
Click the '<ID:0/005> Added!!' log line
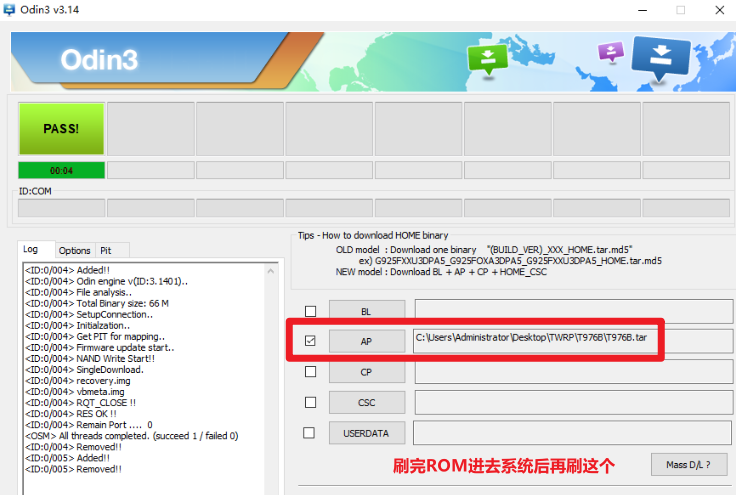click(68, 458)
